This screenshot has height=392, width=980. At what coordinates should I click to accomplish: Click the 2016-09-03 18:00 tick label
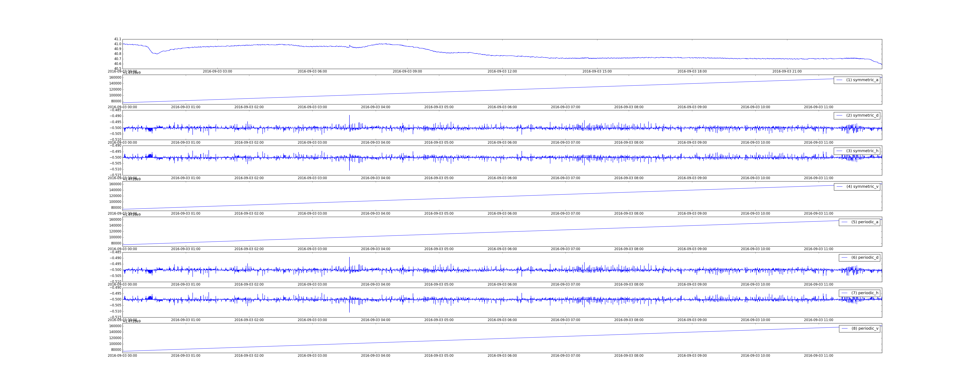click(692, 72)
